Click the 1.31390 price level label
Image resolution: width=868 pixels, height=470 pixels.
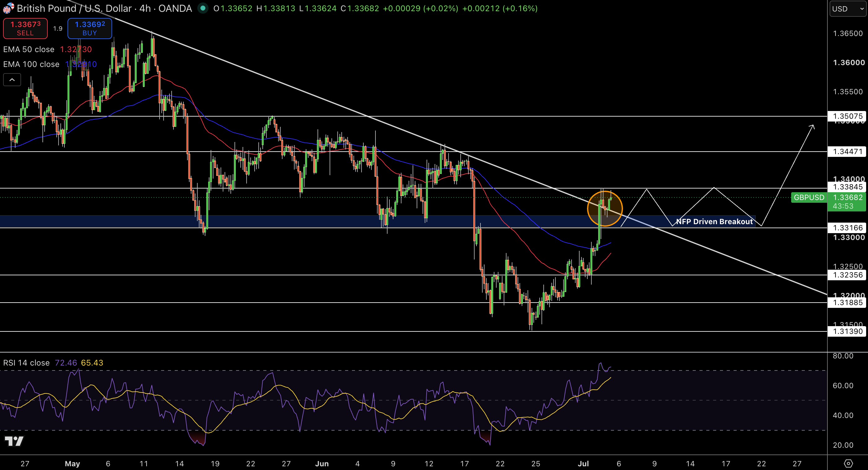pos(848,331)
